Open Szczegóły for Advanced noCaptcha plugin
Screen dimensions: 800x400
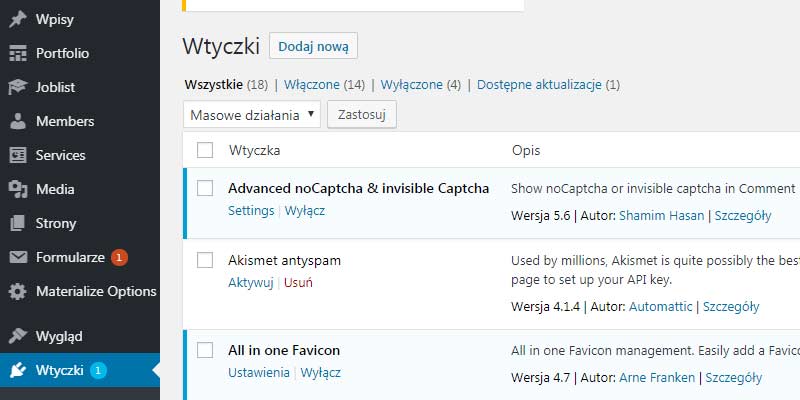click(x=743, y=216)
